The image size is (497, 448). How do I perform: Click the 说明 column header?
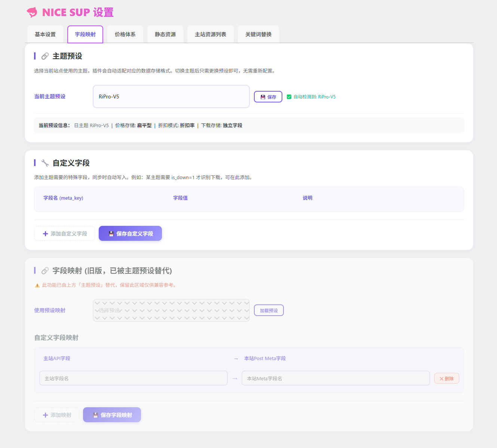(x=307, y=198)
